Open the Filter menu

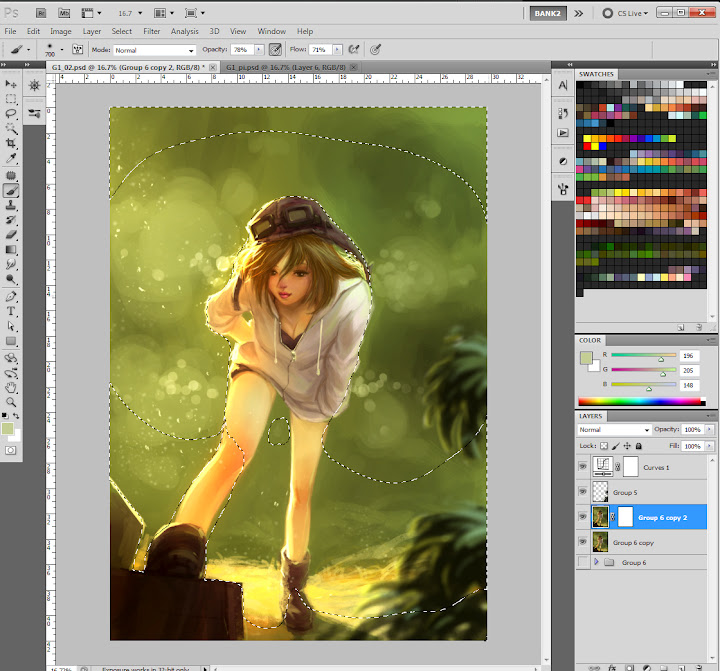tap(152, 31)
